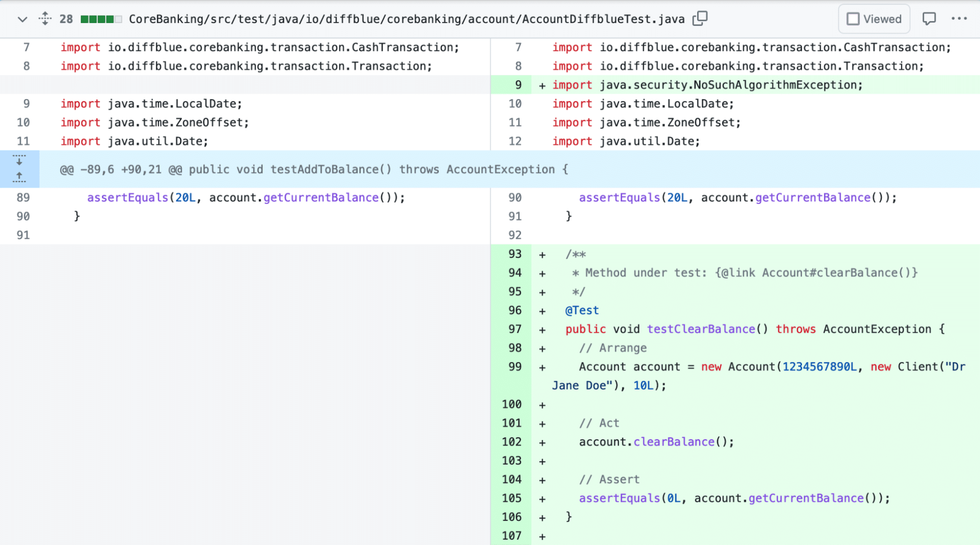Click the left CashTransaction import line 7
980x545 pixels.
point(260,47)
